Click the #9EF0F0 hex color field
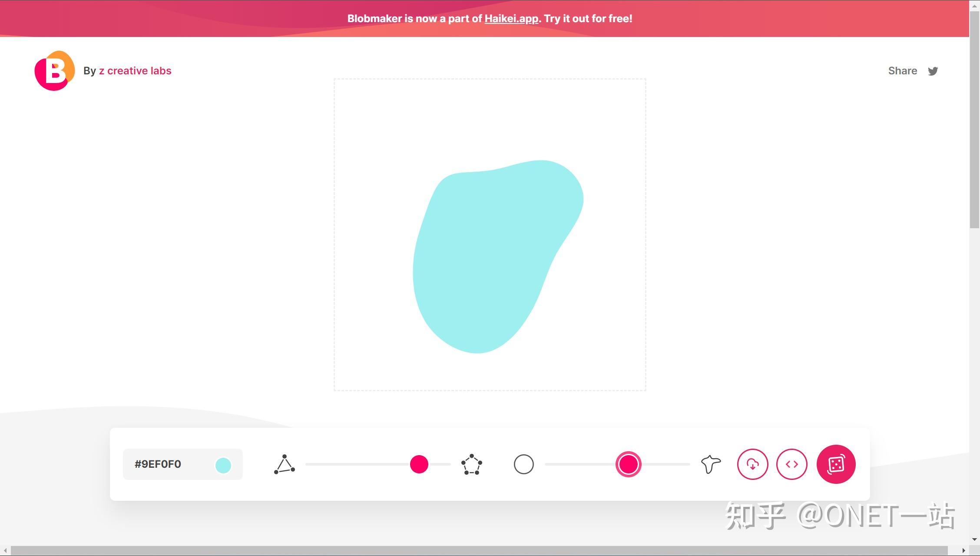The width and height of the screenshot is (980, 556). point(159,464)
